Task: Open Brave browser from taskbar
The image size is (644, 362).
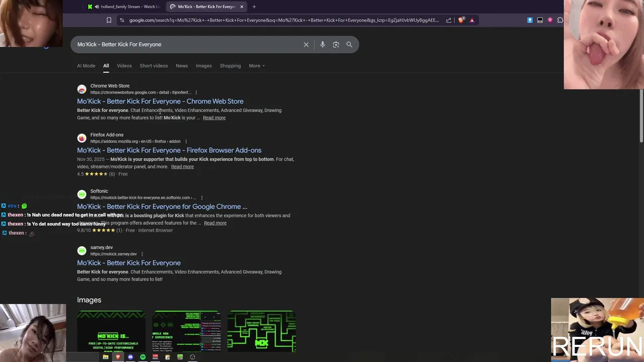Action: (x=118, y=357)
